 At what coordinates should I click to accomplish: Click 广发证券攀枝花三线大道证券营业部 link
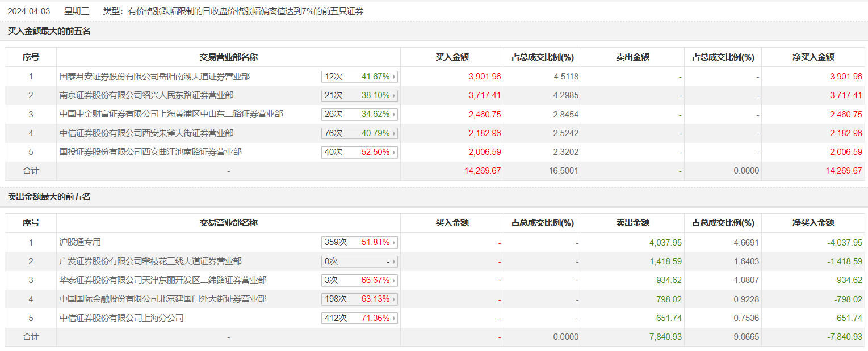tap(150, 261)
